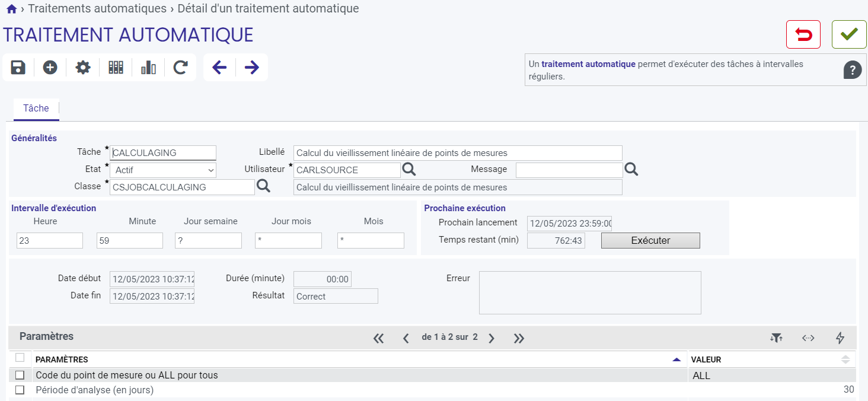Toggle select-all checkbox in Paramètres header

tap(20, 358)
